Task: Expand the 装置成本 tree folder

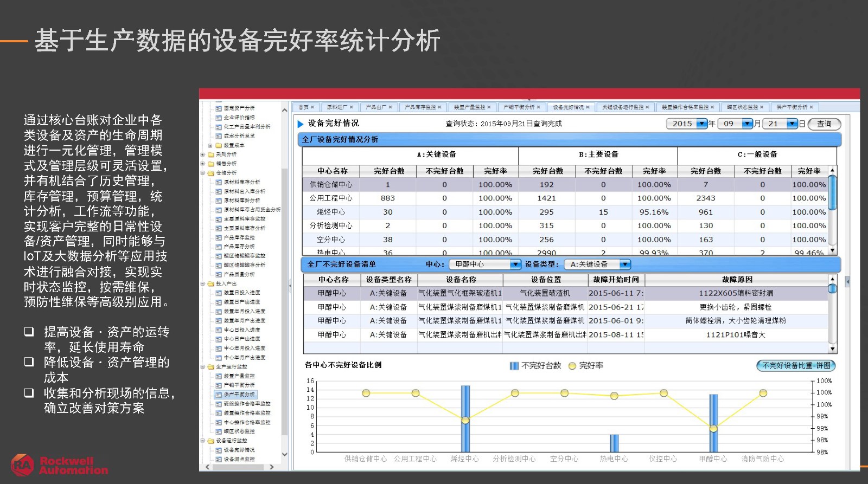Action: pos(210,145)
